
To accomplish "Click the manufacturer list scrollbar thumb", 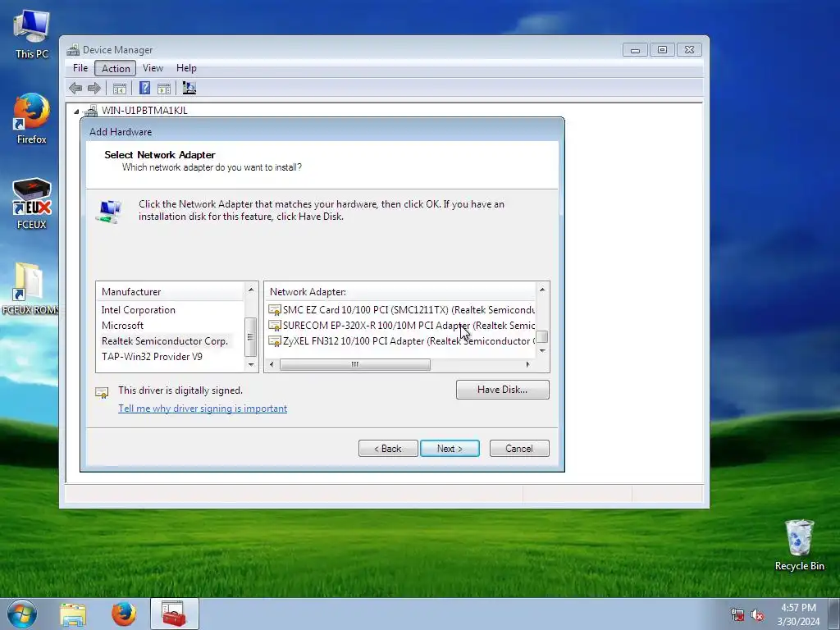I will pos(250,336).
